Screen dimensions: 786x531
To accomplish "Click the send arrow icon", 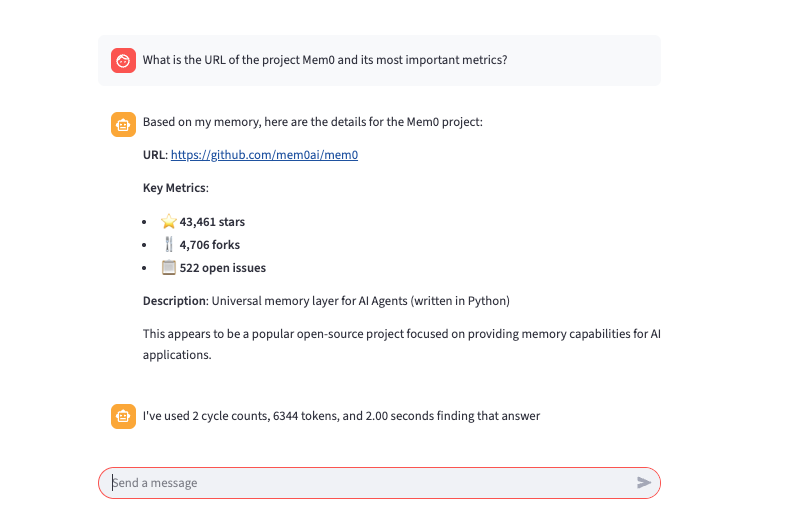I will [644, 483].
